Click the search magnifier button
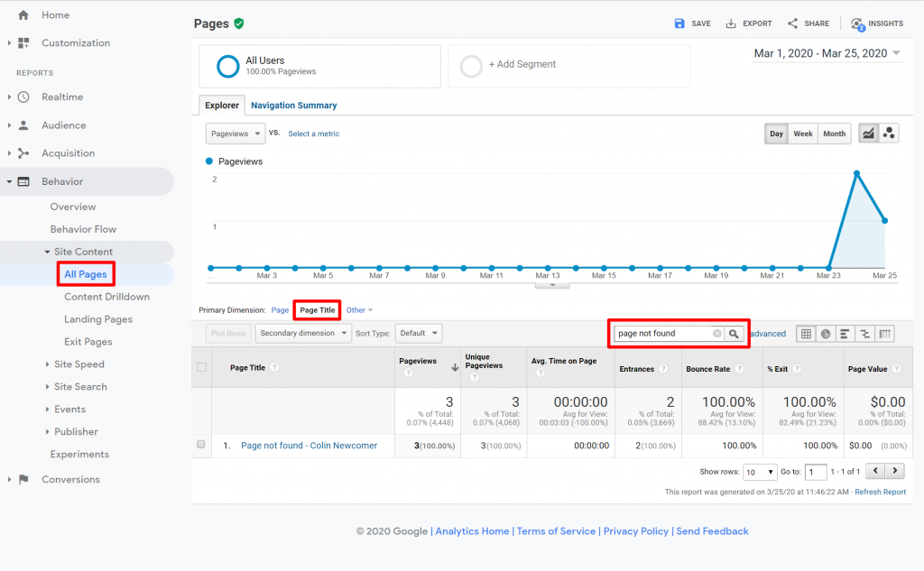 735,334
